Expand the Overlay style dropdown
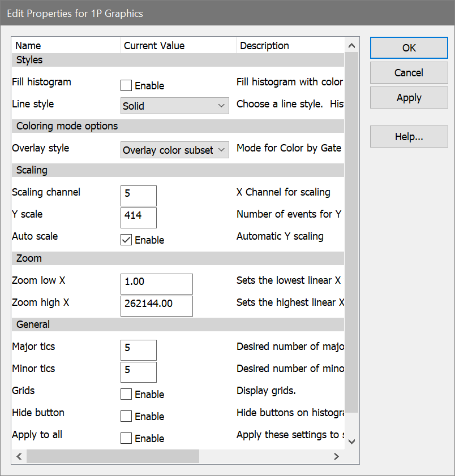 pyautogui.click(x=175, y=150)
